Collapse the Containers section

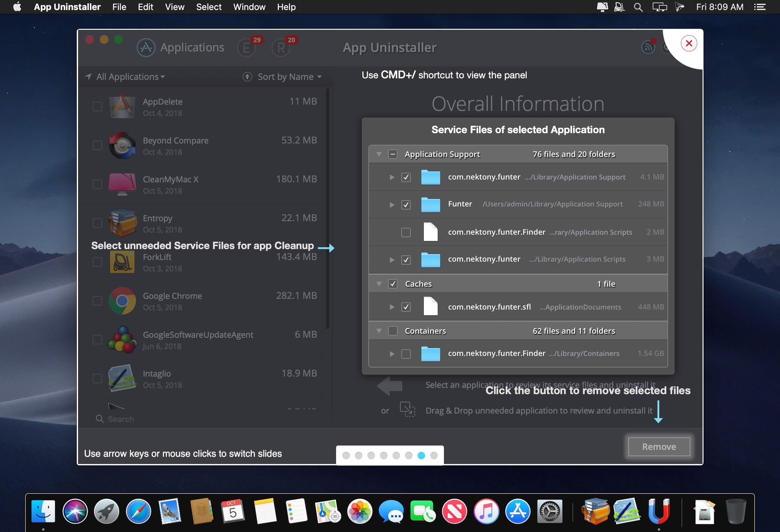[379, 331]
